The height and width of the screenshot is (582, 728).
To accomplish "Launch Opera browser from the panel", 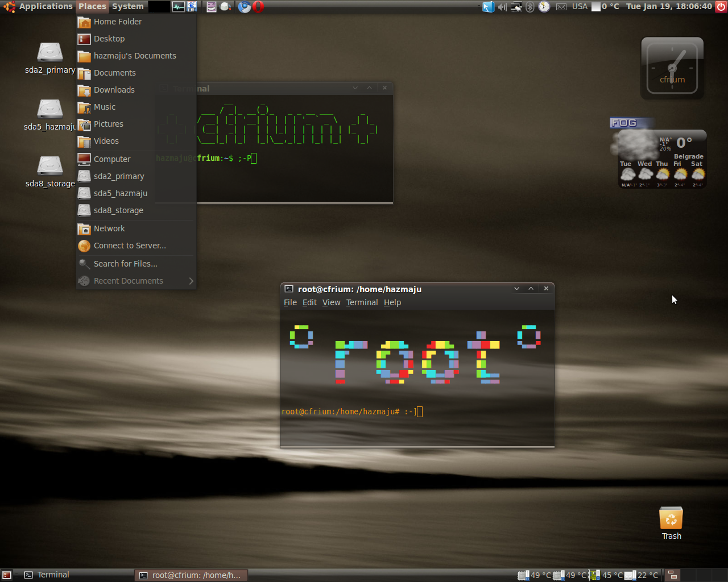I will point(258,7).
